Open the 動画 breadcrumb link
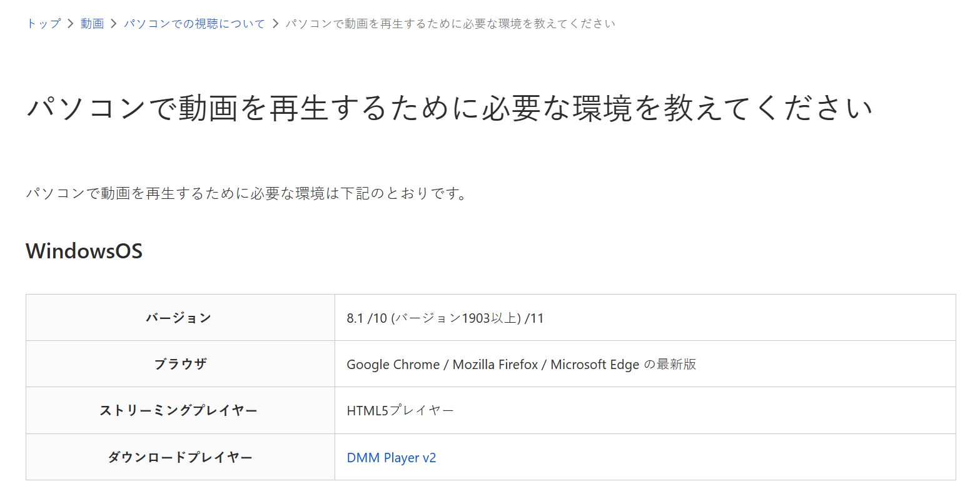 point(91,23)
